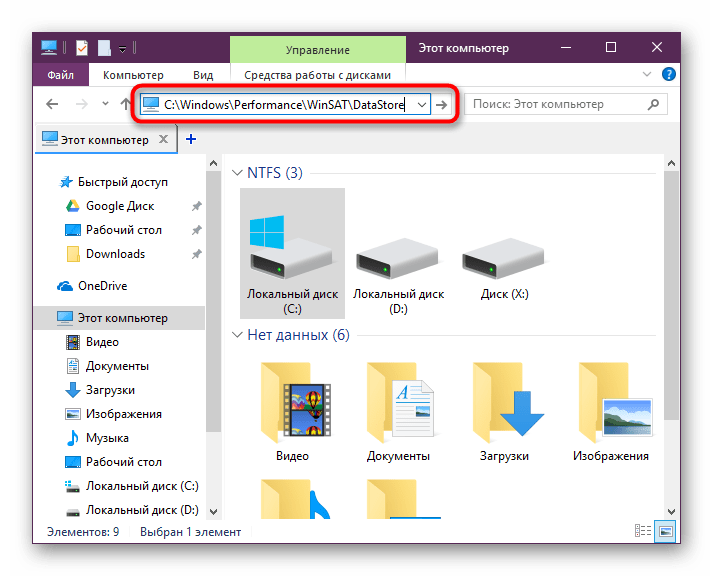Expand the ribbon with the chevron
This screenshot has width=713, height=576.
(x=647, y=74)
